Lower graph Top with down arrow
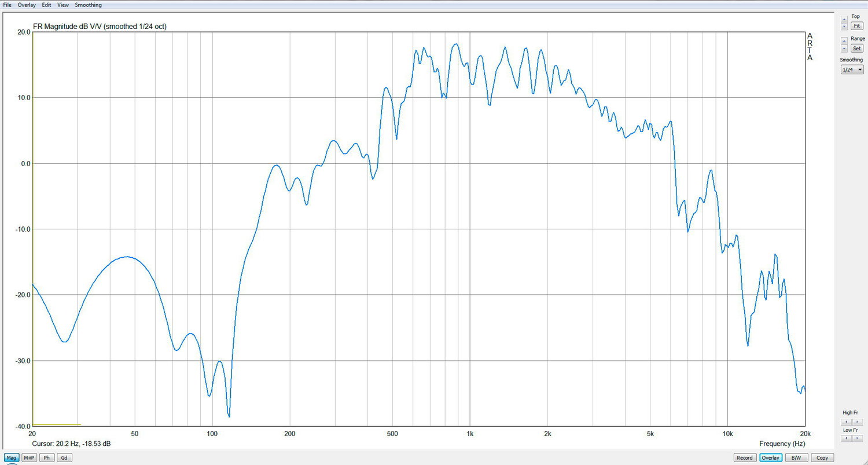 844,27
